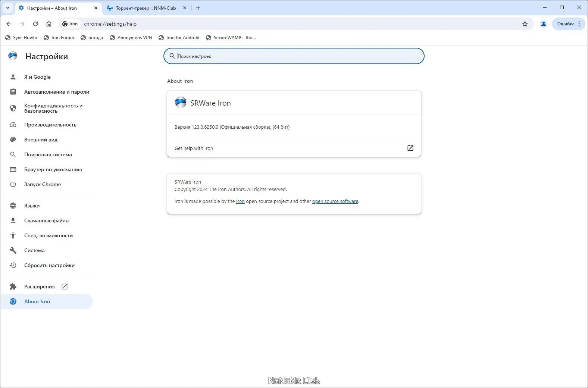Open the Iron for Android bookmark
Screen dimensions: 588x388
(179, 38)
